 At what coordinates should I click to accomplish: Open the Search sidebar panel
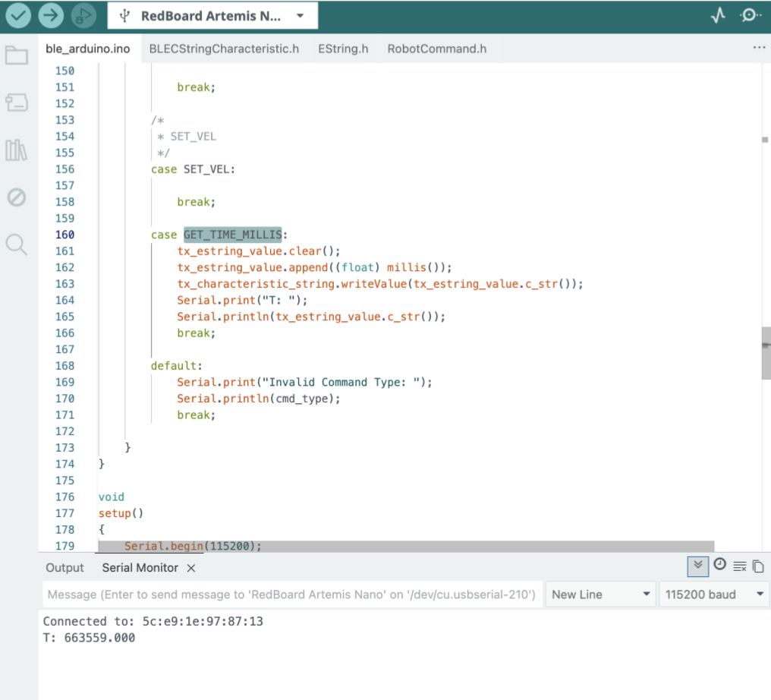point(16,244)
